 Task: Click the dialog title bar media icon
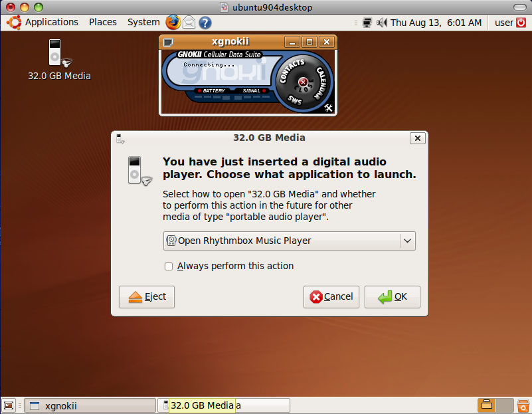point(120,138)
